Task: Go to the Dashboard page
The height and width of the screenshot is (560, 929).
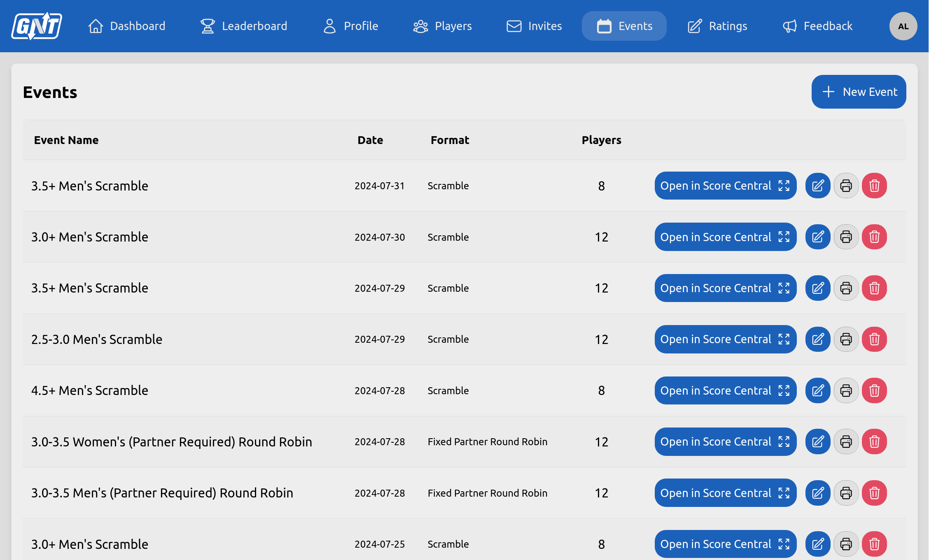Action: point(126,26)
